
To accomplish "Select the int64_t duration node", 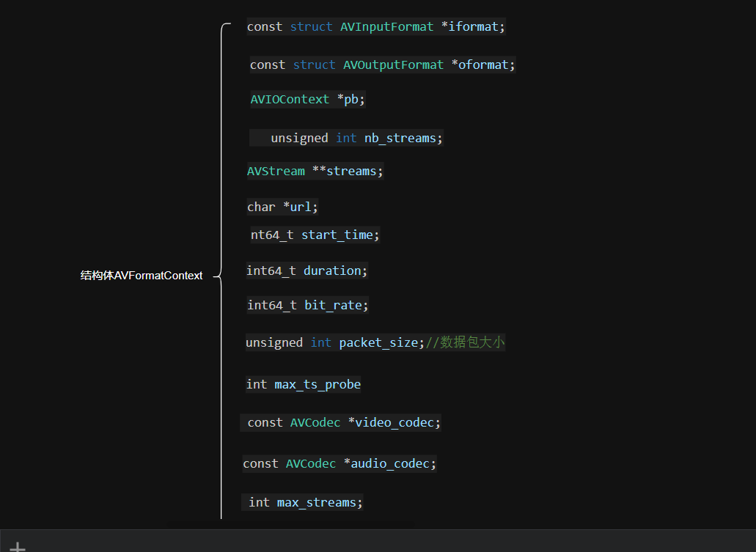I will [307, 271].
